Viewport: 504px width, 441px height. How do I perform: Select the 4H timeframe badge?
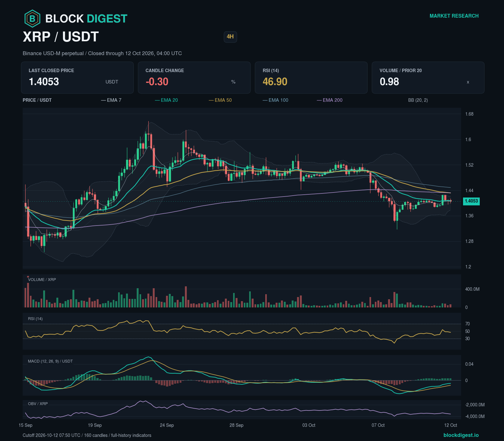click(x=230, y=37)
